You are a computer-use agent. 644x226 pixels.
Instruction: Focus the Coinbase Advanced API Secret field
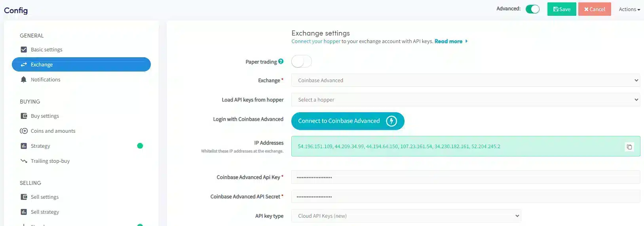466,196
